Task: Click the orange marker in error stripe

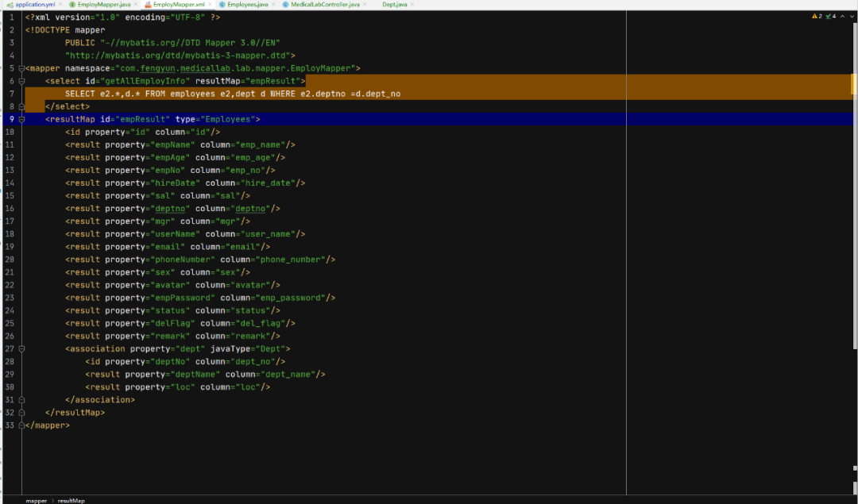Action: [852, 84]
